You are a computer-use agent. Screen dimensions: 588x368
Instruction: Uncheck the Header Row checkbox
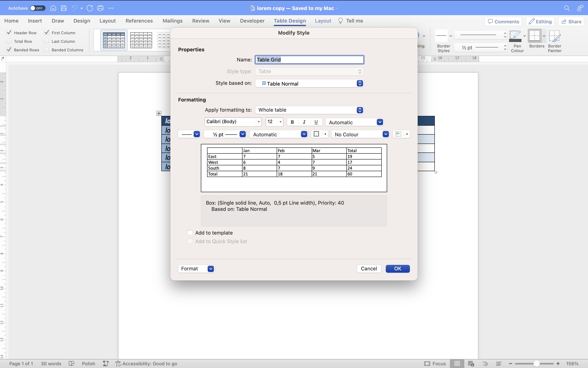pos(9,33)
